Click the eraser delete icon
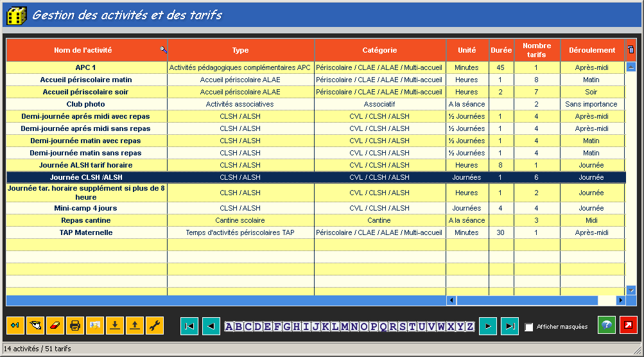The width and height of the screenshot is (644, 357). click(55, 326)
